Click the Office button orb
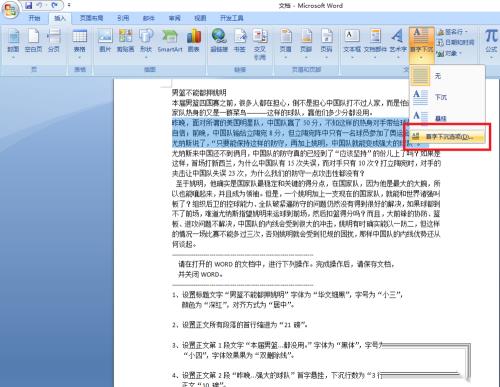Image resolution: width=500 pixels, height=387 pixels. point(10,9)
